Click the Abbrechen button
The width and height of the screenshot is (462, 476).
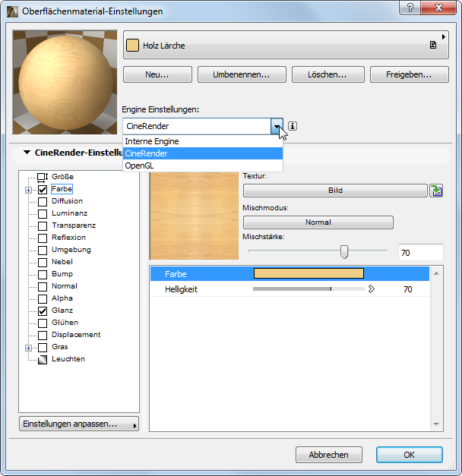pyautogui.click(x=328, y=455)
